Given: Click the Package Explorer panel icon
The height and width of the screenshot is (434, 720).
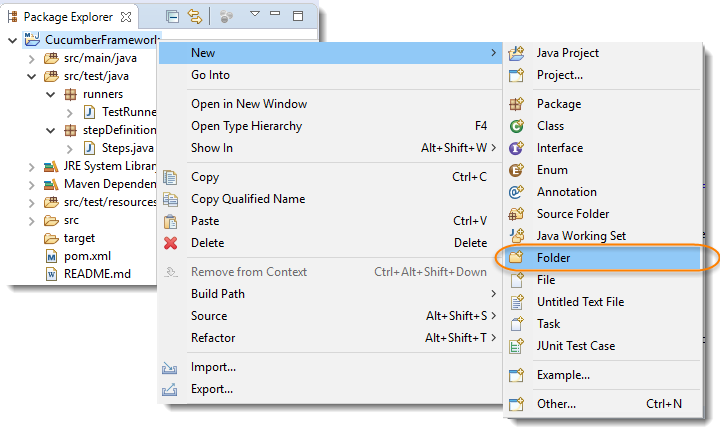Looking at the screenshot, I should point(12,17).
